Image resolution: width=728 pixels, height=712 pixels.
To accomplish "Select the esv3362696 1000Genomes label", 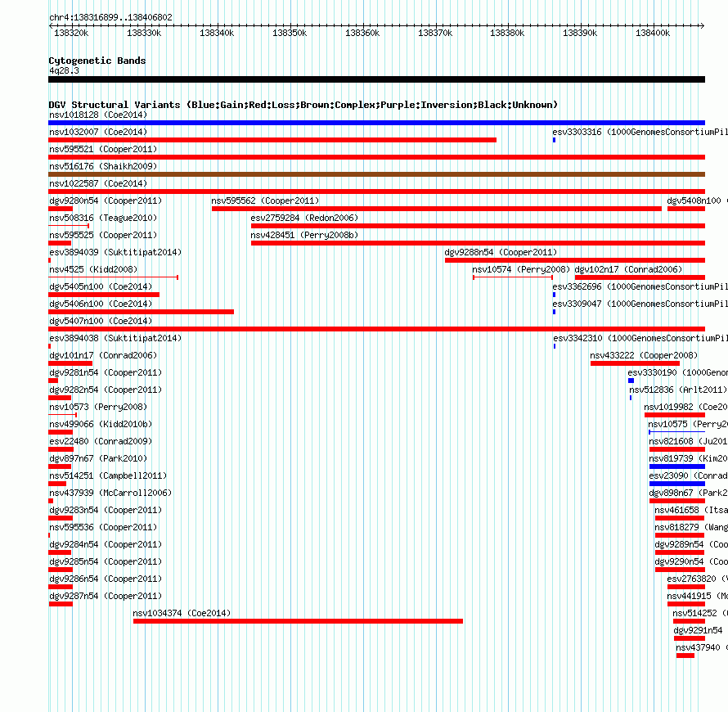I will point(640,286).
